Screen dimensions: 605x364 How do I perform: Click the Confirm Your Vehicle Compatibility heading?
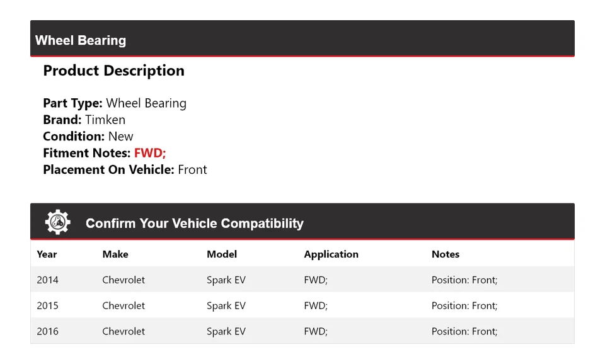tap(194, 224)
